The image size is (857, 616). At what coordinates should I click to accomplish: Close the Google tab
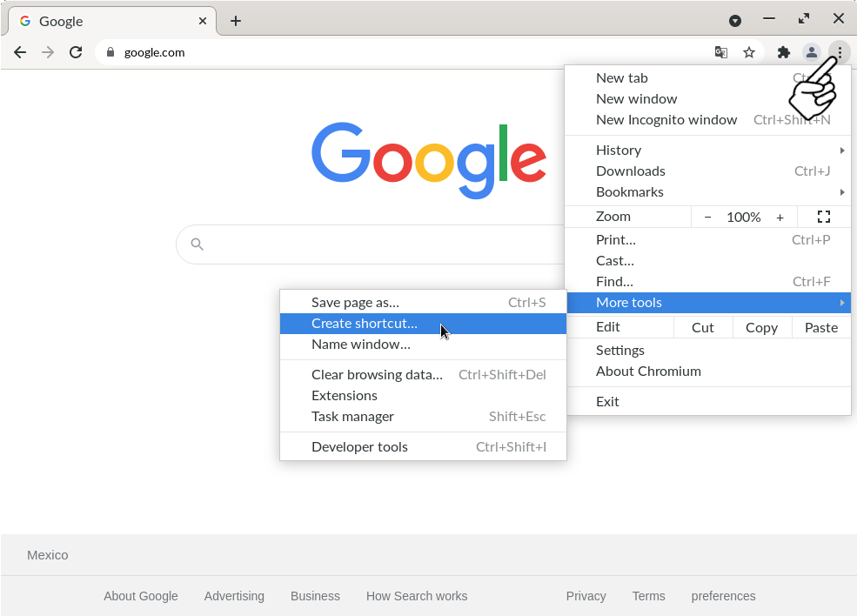coord(202,21)
